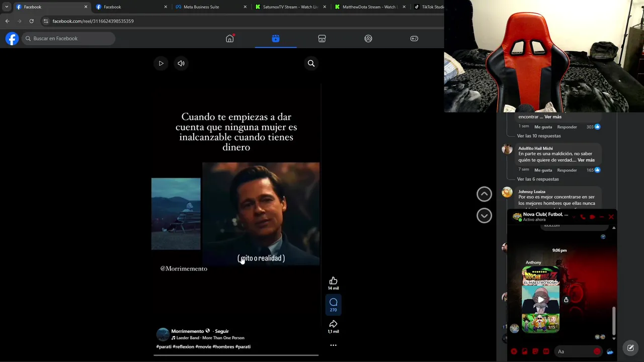Click the site info icon in address bar

tap(46, 21)
